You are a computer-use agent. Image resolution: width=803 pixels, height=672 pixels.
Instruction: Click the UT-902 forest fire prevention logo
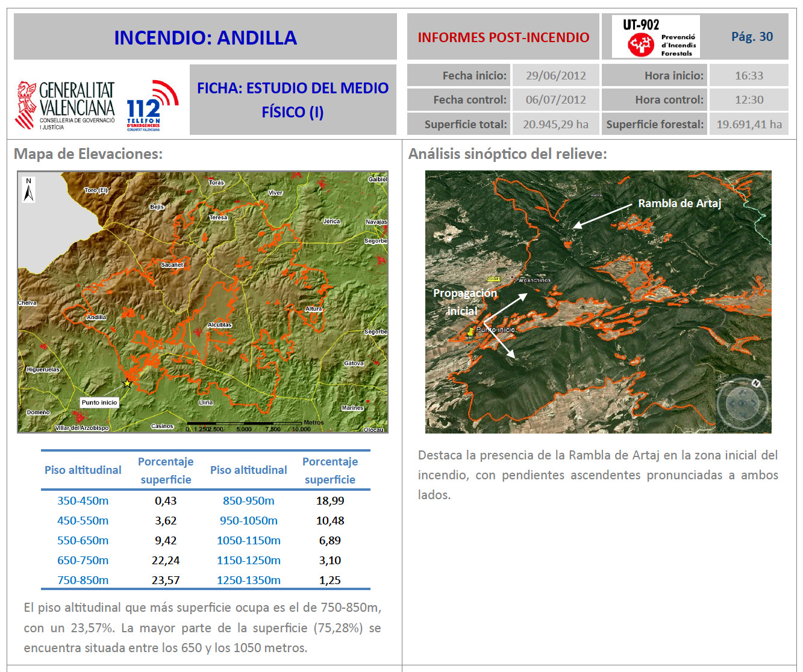pyautogui.click(x=656, y=37)
